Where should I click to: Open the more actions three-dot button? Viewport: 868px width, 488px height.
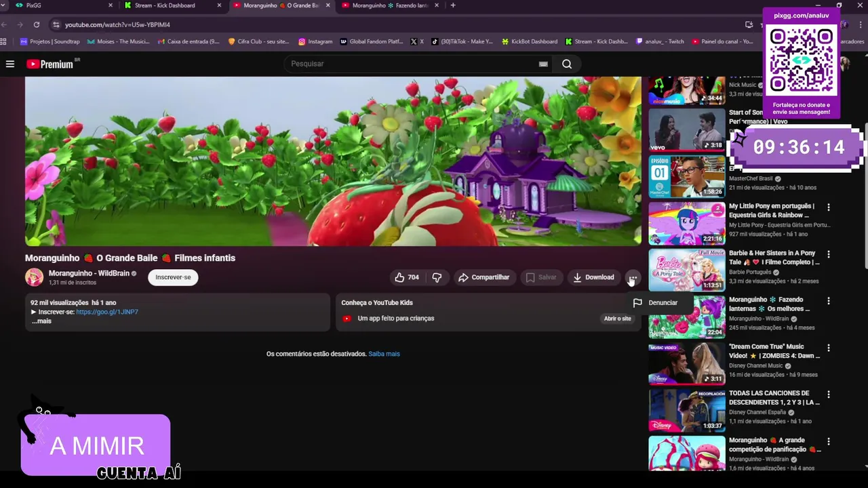click(x=632, y=277)
